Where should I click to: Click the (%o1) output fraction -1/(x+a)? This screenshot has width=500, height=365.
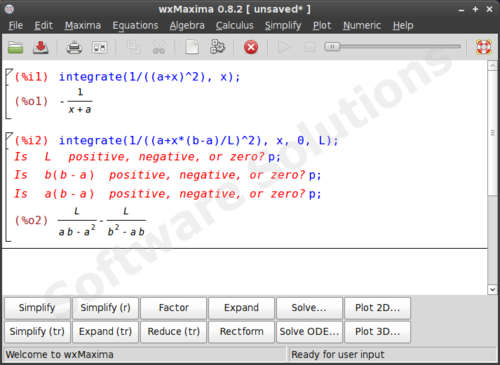coord(77,101)
